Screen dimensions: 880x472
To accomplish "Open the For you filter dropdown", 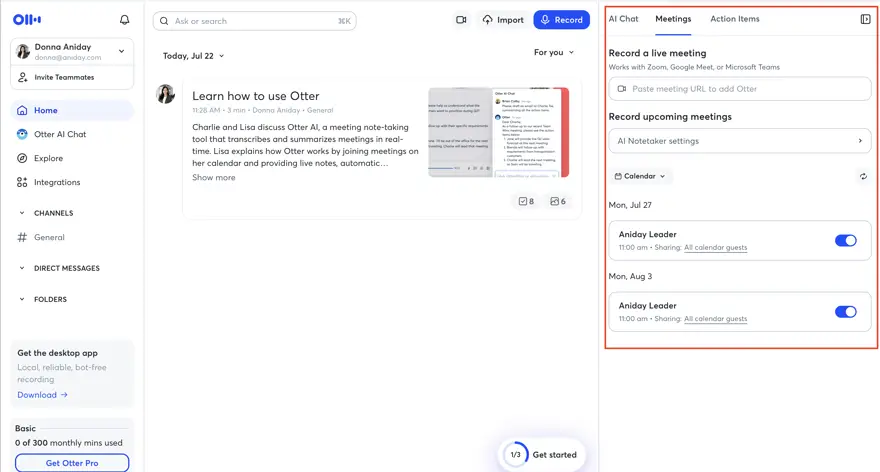I will [x=554, y=52].
